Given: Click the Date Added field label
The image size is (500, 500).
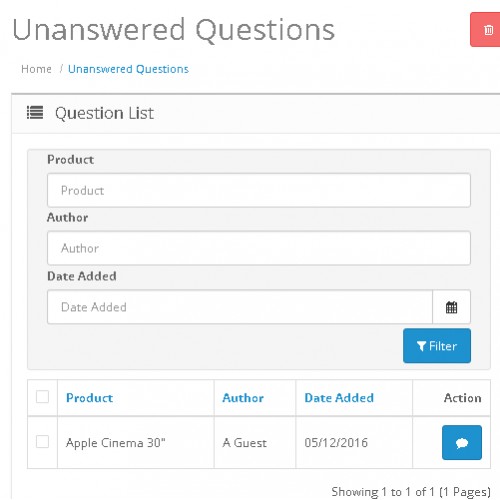Looking at the screenshot, I should [82, 276].
